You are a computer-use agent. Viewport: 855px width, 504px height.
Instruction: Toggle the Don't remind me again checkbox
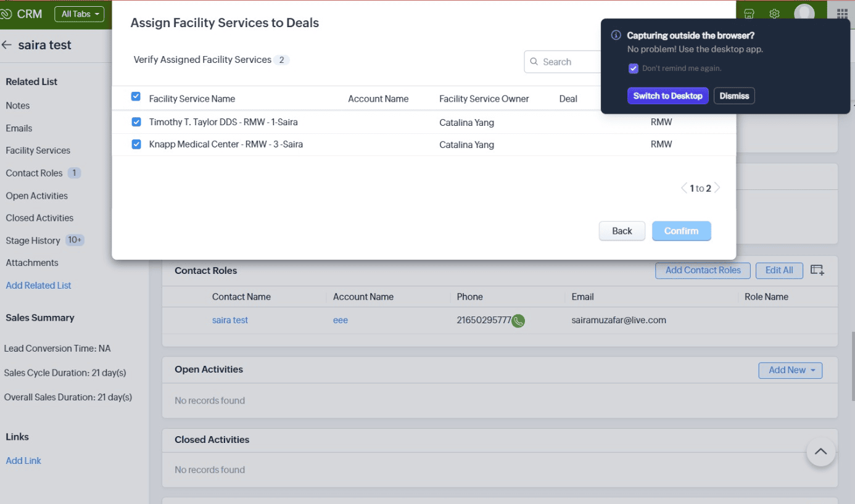pyautogui.click(x=633, y=68)
